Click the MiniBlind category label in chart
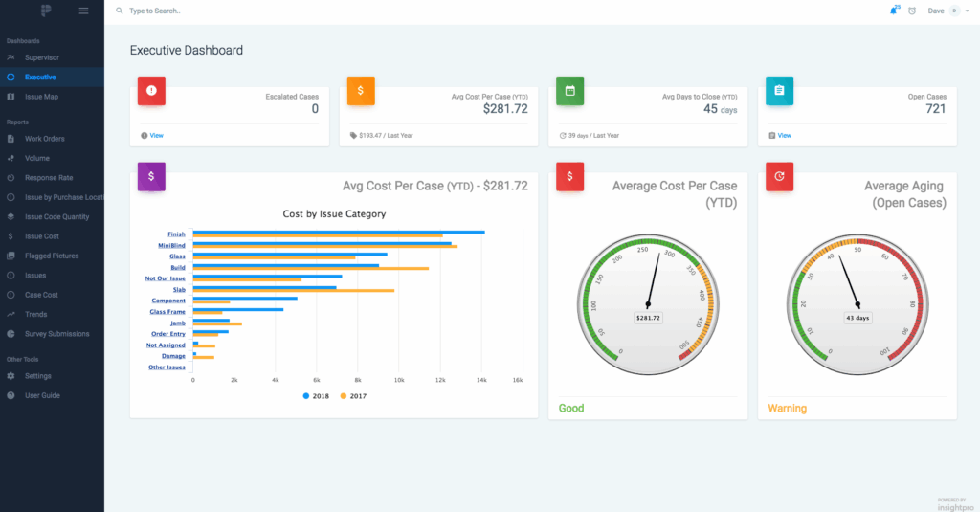 coord(171,245)
